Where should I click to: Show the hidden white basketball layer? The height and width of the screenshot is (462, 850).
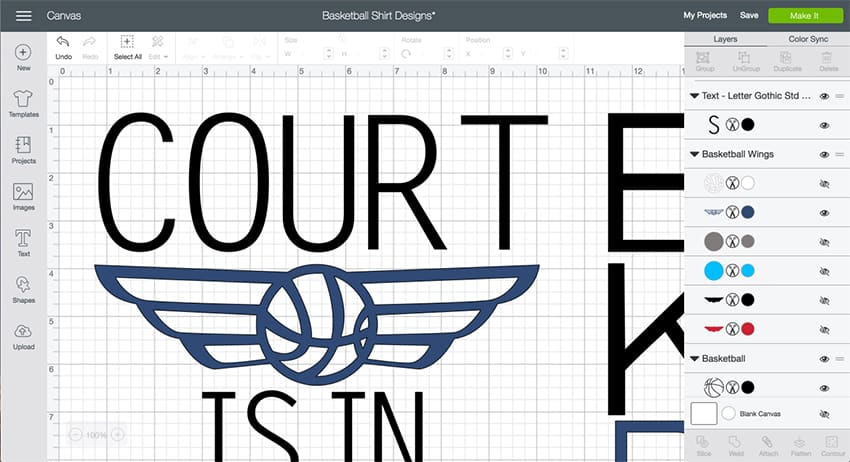coord(824,184)
